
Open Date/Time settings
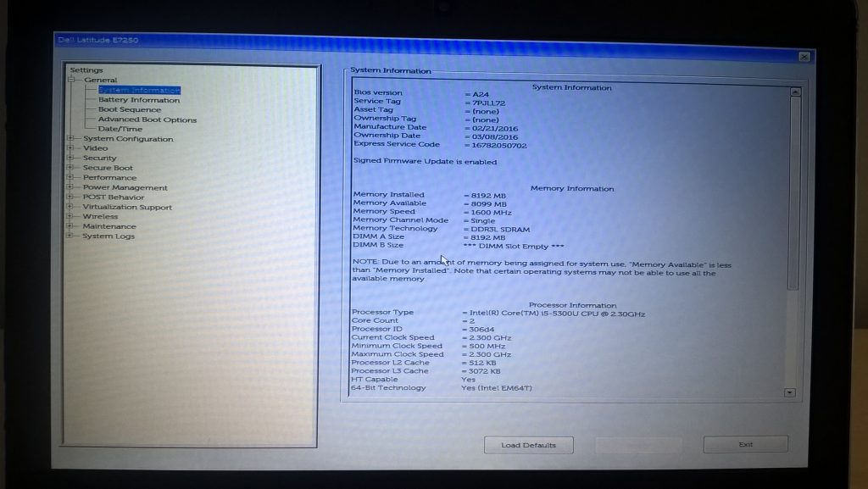tap(120, 129)
